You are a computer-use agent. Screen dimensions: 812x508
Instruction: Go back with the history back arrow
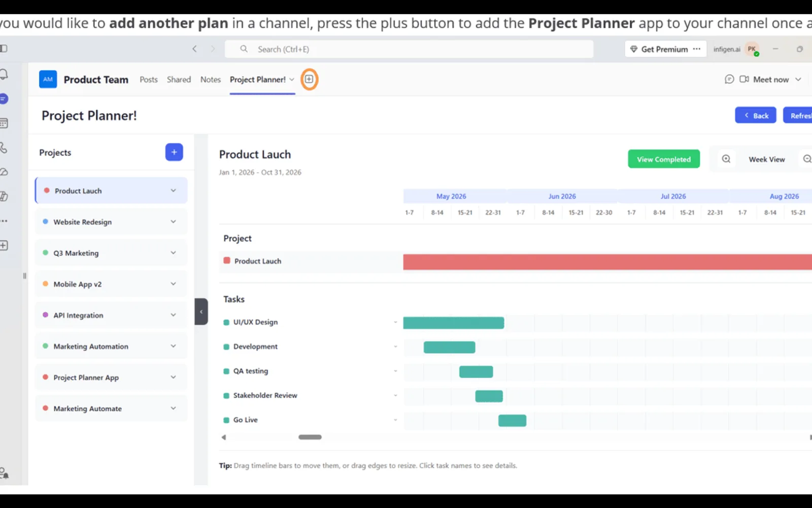click(194, 49)
